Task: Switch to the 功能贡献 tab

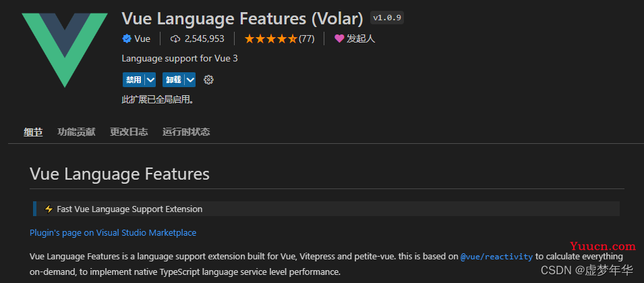Action: tap(76, 132)
